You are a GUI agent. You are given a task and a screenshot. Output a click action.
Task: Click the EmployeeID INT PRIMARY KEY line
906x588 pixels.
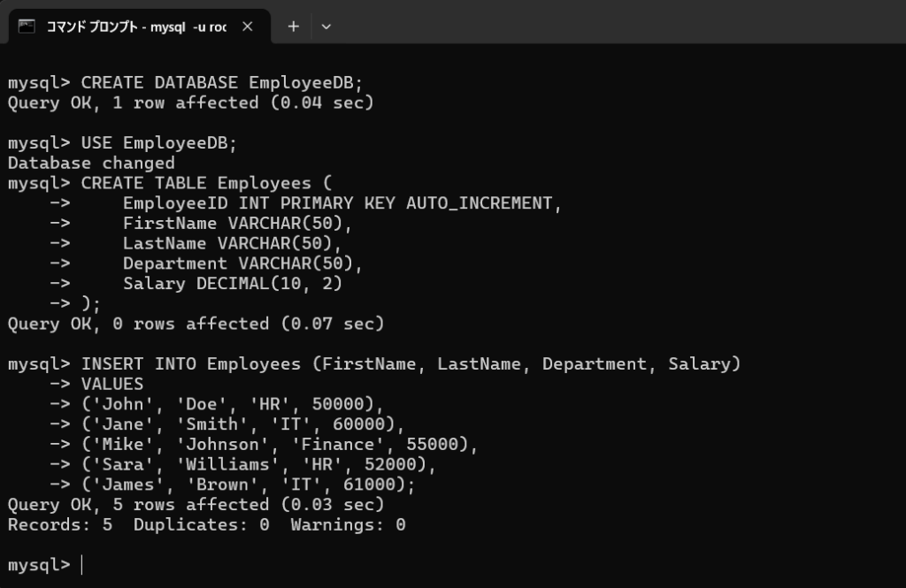[x=342, y=203]
